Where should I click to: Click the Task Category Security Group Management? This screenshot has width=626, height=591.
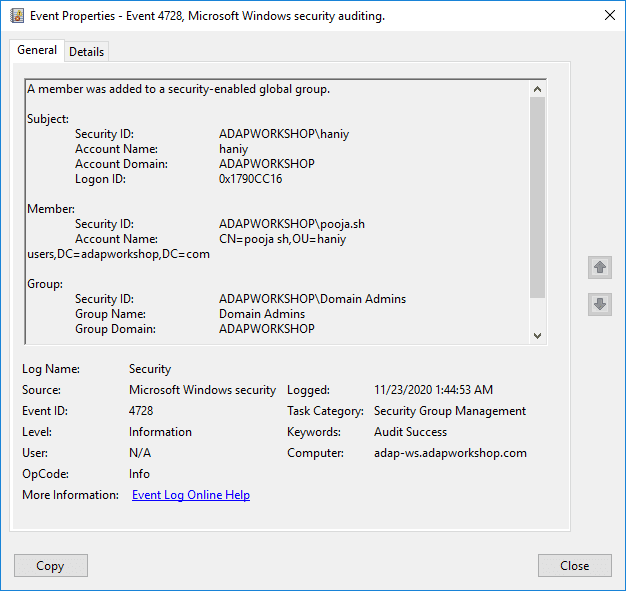click(x=450, y=411)
